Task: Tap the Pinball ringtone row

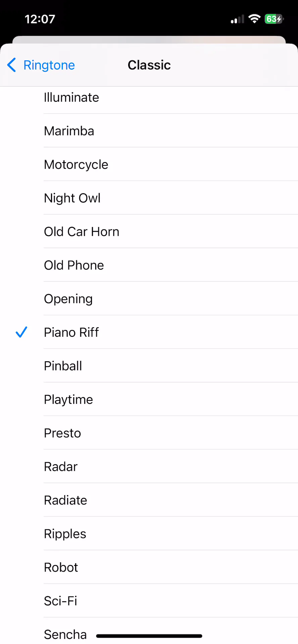Action: point(63,366)
